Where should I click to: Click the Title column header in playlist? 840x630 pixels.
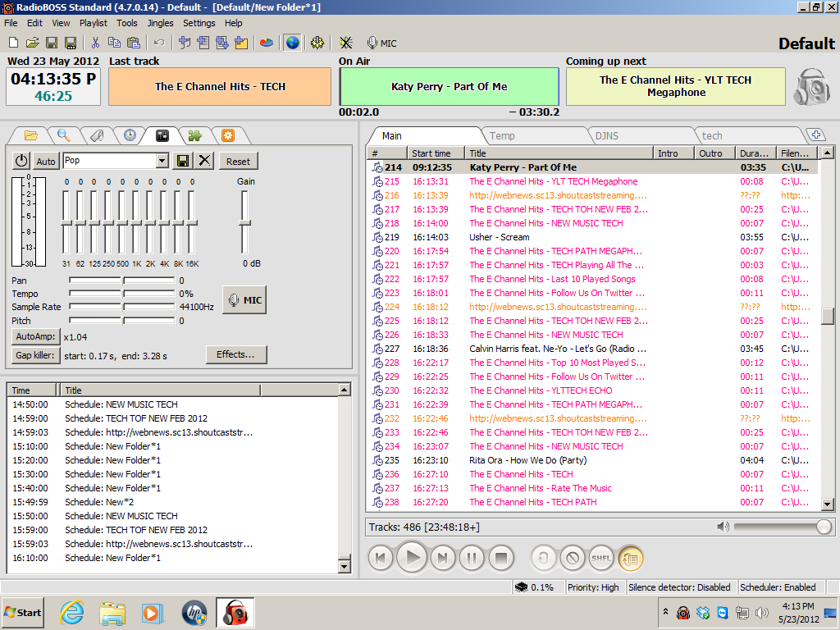pyautogui.click(x=559, y=153)
